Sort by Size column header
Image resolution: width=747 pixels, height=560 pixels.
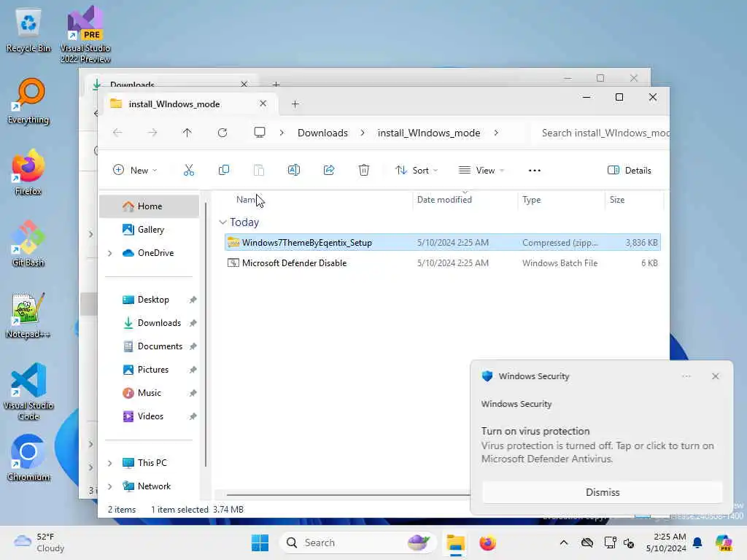634,200
